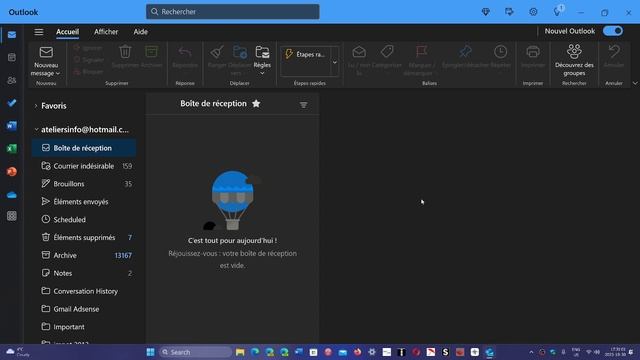Open Mail module in left app rail

(12, 35)
